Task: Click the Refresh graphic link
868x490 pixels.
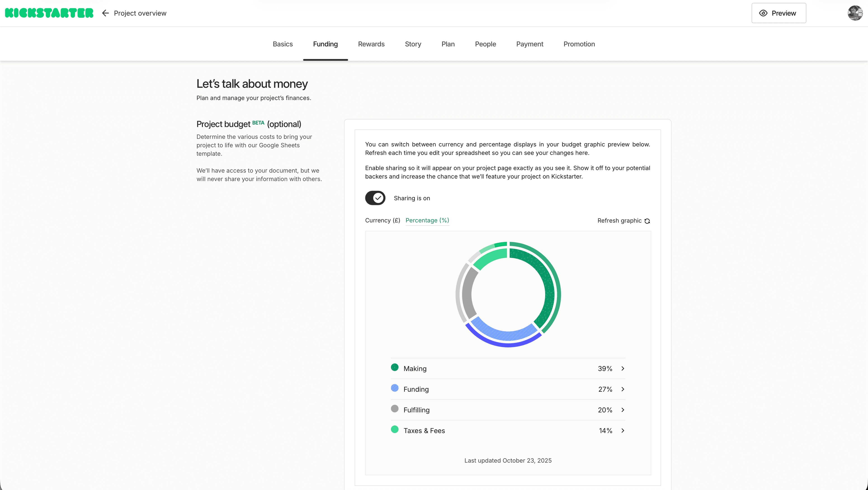Action: coord(619,220)
